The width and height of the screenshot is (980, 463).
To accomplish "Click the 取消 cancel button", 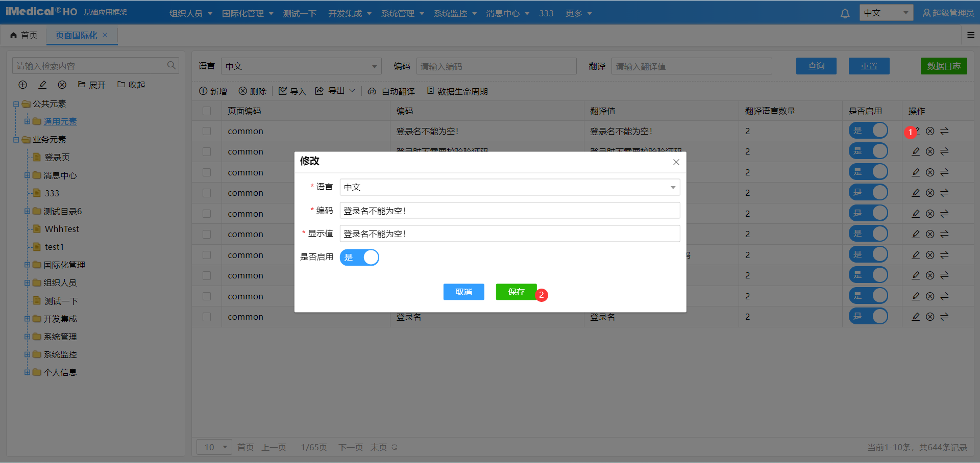I will coord(463,292).
